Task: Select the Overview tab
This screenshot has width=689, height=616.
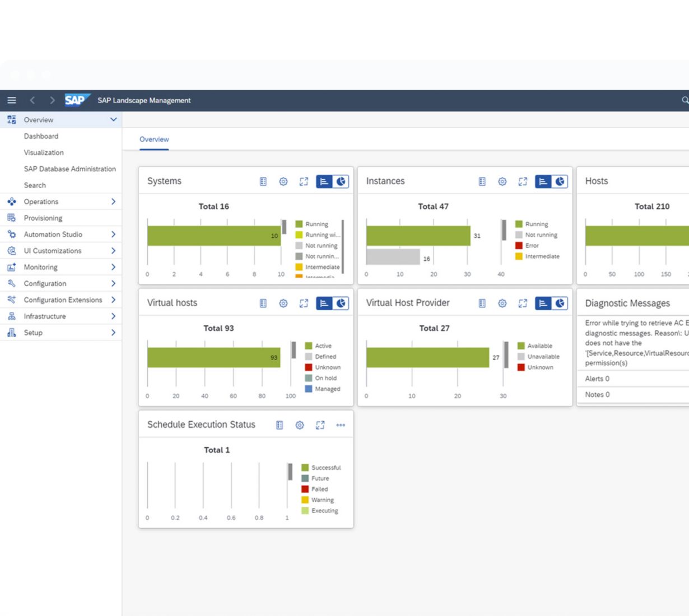Action: 154,139
